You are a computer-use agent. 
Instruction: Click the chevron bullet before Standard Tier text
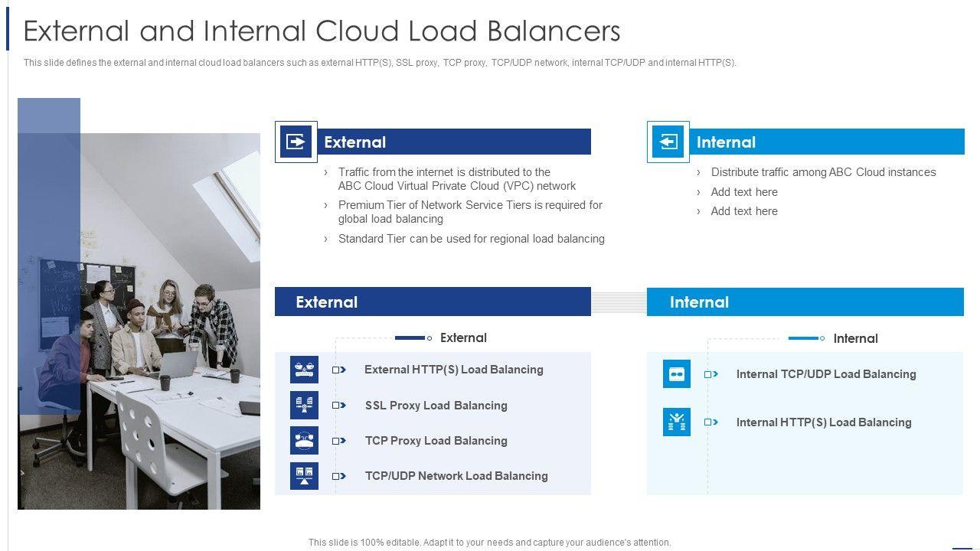326,239
